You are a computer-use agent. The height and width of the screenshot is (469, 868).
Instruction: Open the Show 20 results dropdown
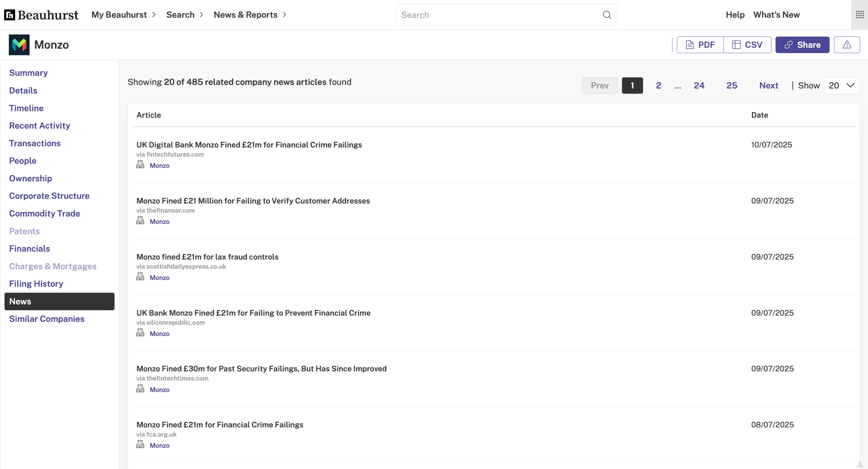pyautogui.click(x=841, y=86)
